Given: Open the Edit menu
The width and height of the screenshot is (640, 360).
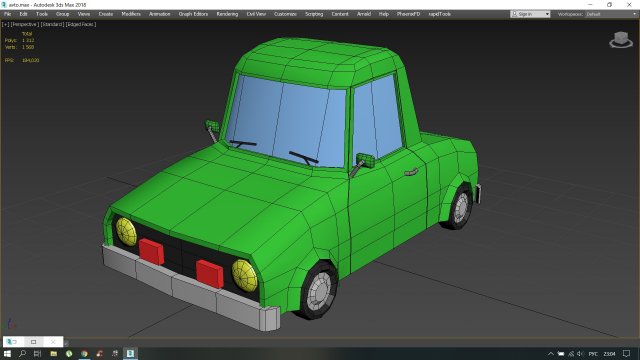Looking at the screenshot, I should tap(23, 14).
